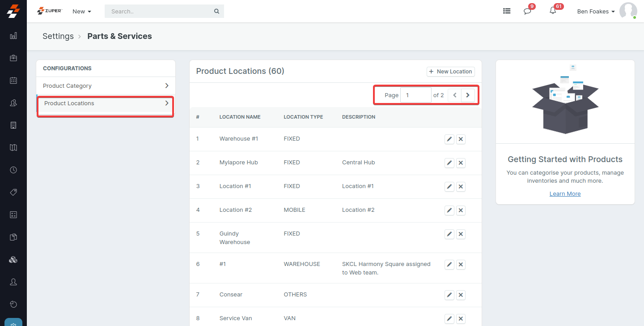The width and height of the screenshot is (644, 326).
Task: Open the dashboard chart icon in sidebar
Action: [13, 35]
